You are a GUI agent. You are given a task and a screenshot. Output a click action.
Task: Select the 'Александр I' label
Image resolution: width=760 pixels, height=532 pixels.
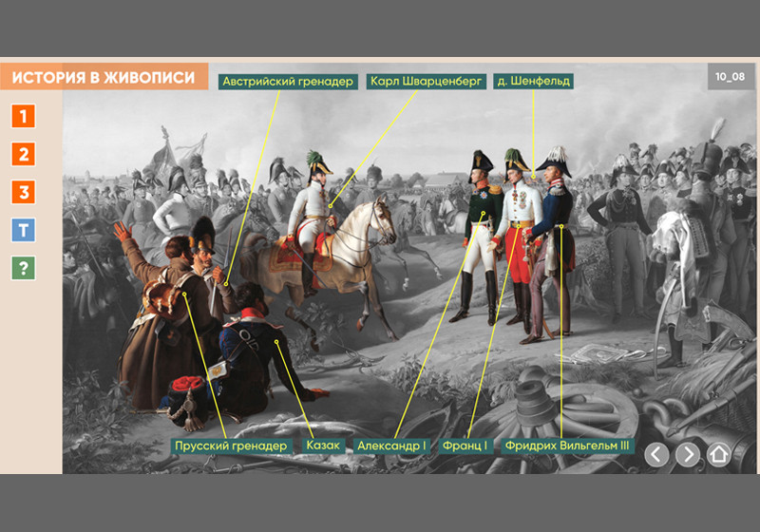391,446
